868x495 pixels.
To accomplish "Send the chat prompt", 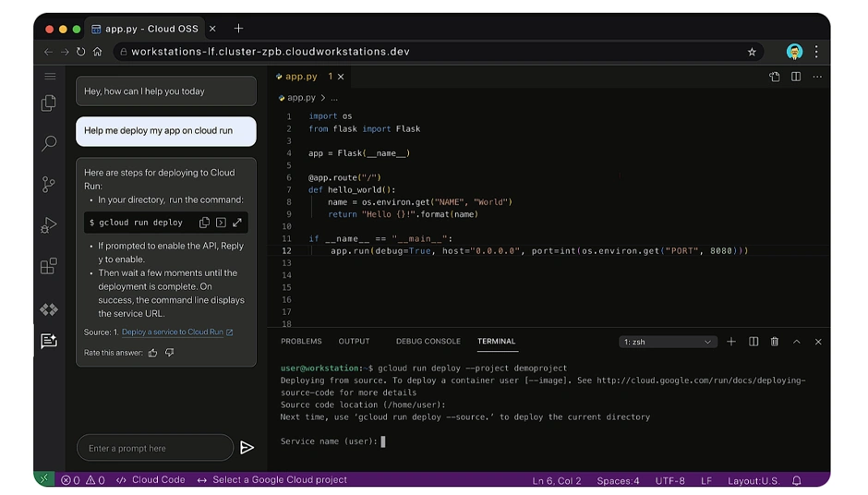I will pos(247,447).
